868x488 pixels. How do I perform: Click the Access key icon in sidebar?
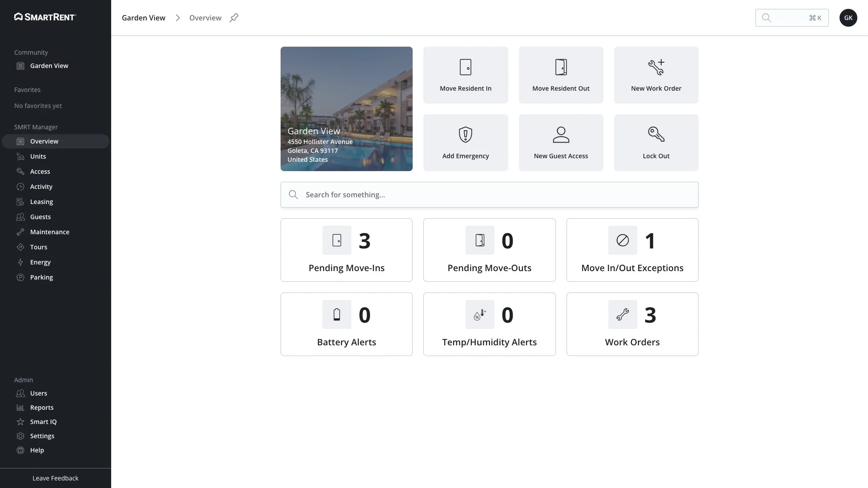20,172
